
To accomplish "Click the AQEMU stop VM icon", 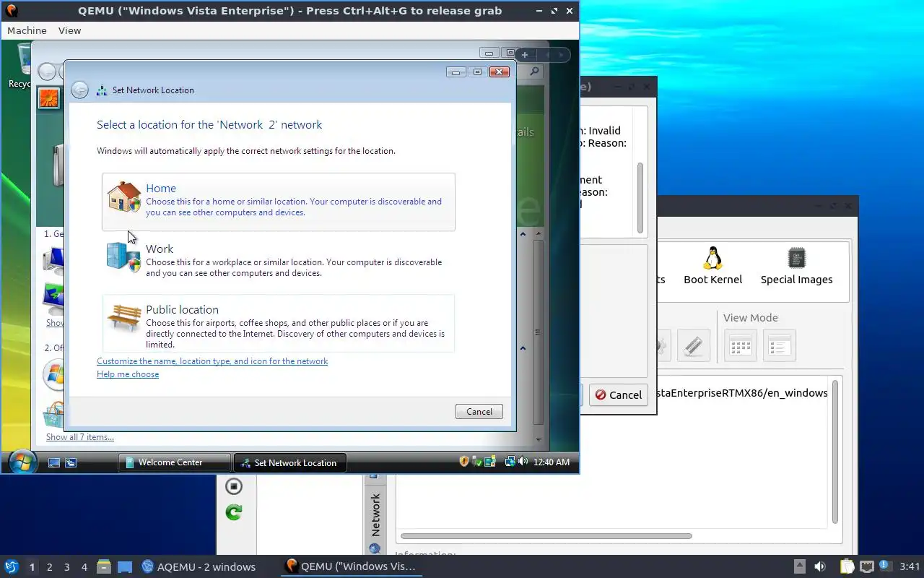I will (x=234, y=486).
